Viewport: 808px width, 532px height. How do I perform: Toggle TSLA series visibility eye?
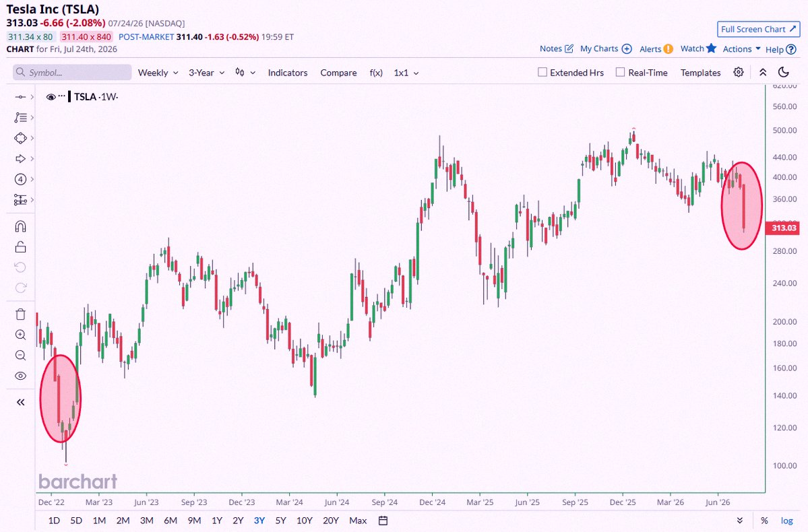click(x=51, y=97)
